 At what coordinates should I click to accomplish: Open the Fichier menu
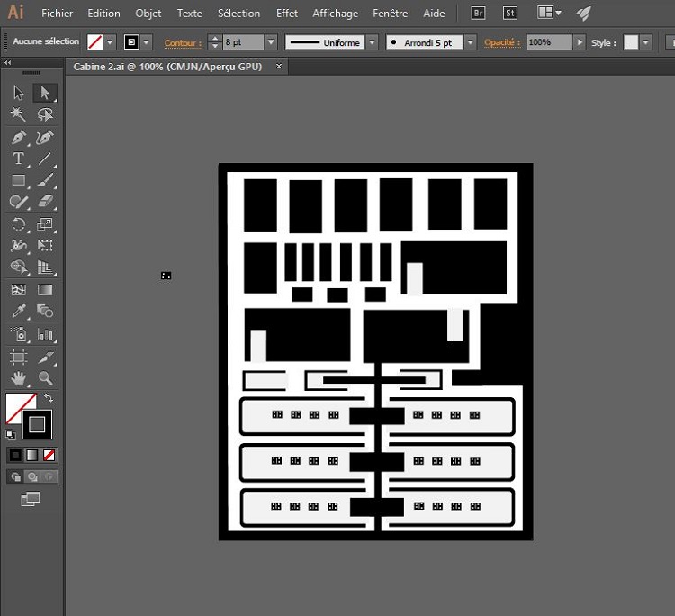[57, 14]
